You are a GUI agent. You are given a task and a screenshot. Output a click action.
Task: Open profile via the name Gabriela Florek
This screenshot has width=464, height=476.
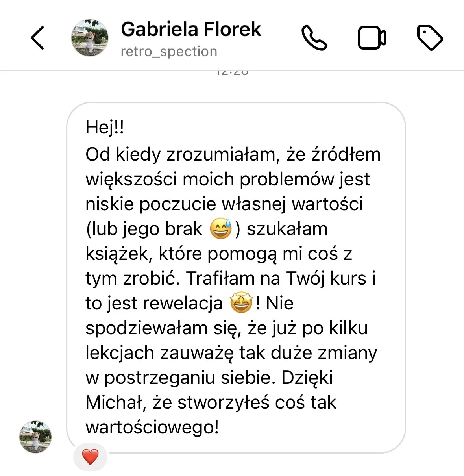pyautogui.click(x=191, y=29)
